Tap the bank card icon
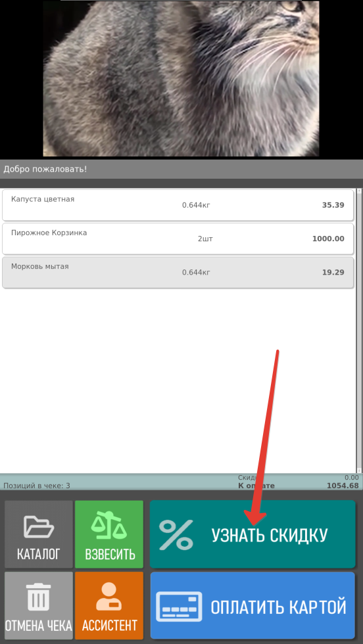The image size is (363, 644). 179,607
